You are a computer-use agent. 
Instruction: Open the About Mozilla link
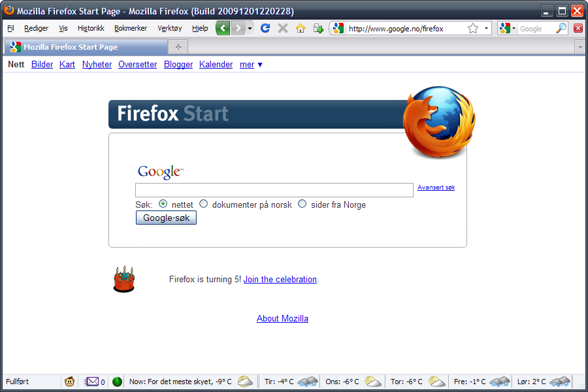(x=282, y=318)
